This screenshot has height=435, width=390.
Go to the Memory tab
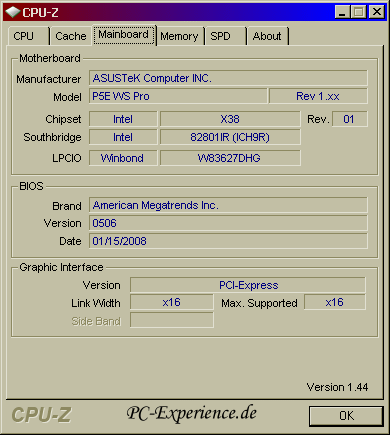(x=179, y=36)
